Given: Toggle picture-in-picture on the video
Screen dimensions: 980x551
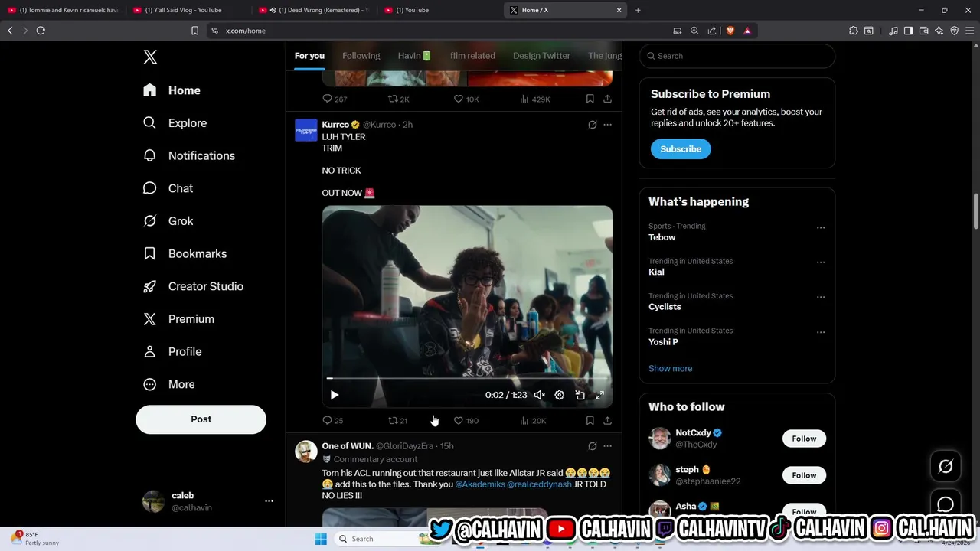Looking at the screenshot, I should tap(580, 395).
